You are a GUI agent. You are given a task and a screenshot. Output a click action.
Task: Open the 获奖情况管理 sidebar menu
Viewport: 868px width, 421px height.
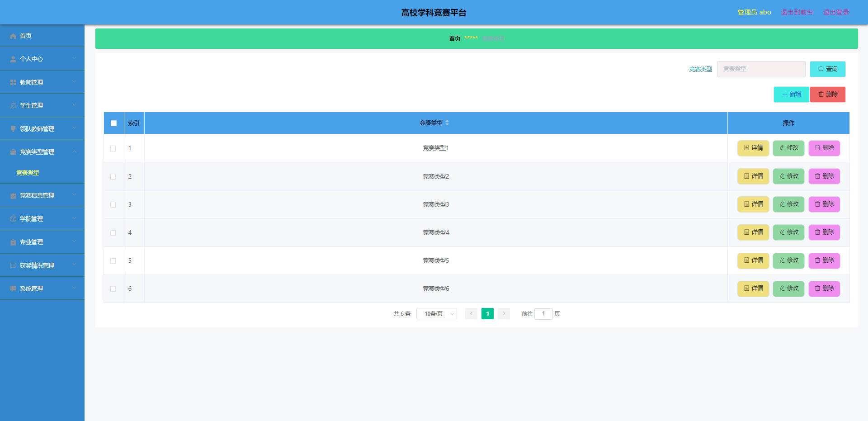(x=42, y=265)
